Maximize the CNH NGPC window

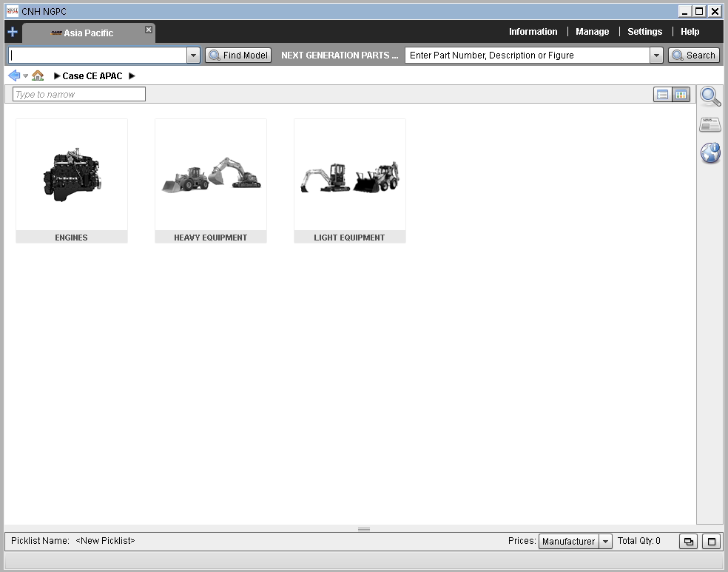point(700,11)
